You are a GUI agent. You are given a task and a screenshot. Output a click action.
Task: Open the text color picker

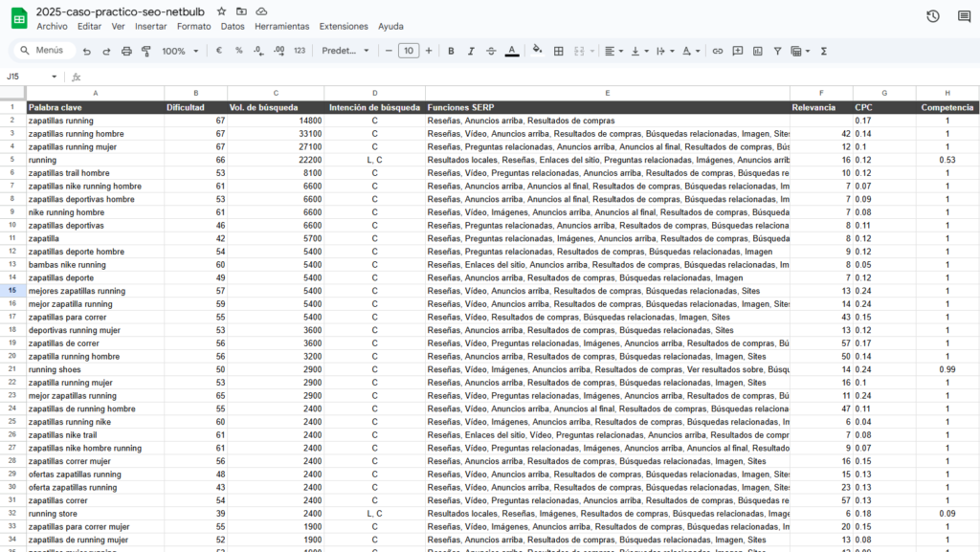513,50
